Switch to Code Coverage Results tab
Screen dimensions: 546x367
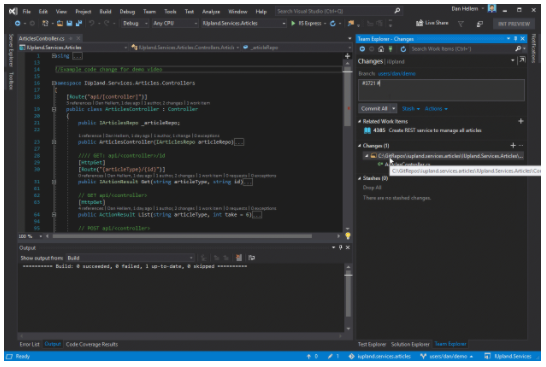tap(92, 344)
